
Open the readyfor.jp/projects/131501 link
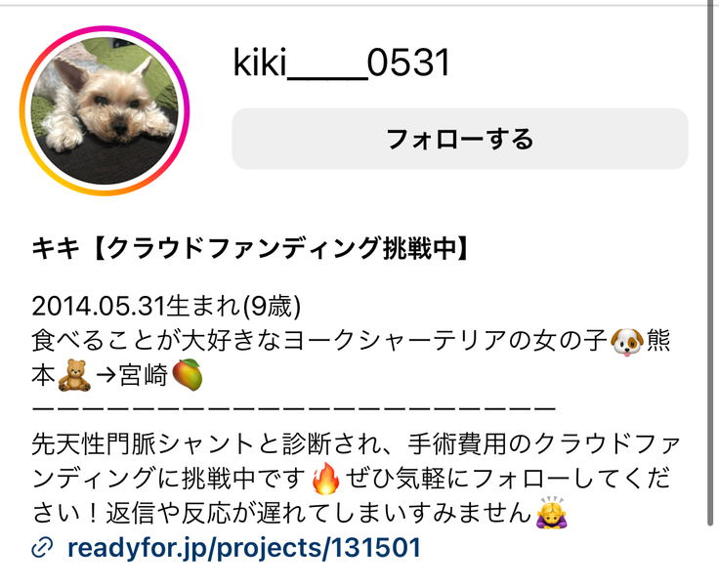tap(244, 548)
